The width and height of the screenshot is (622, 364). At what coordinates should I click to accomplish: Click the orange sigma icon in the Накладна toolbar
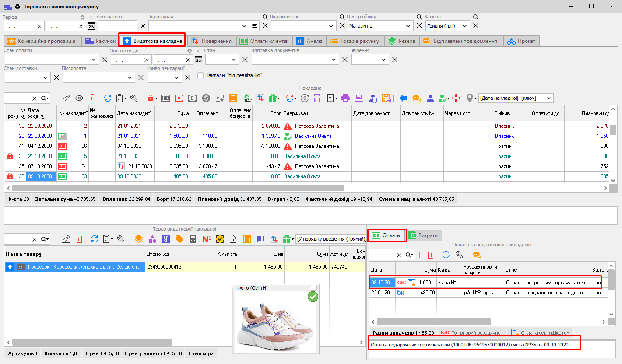point(233,98)
